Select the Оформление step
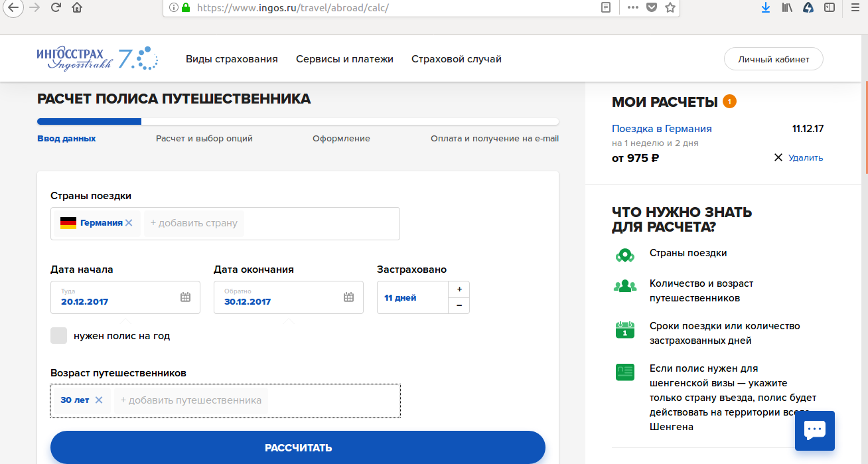The image size is (868, 464). [341, 139]
